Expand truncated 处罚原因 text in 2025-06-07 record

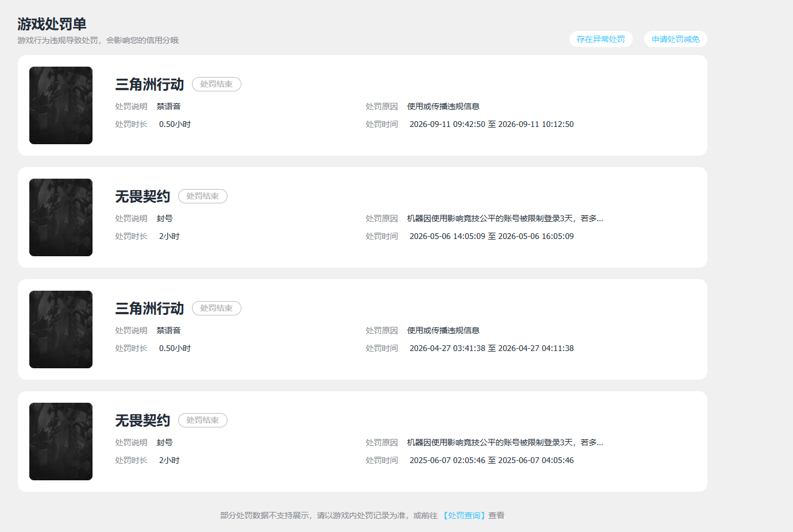tap(505, 442)
